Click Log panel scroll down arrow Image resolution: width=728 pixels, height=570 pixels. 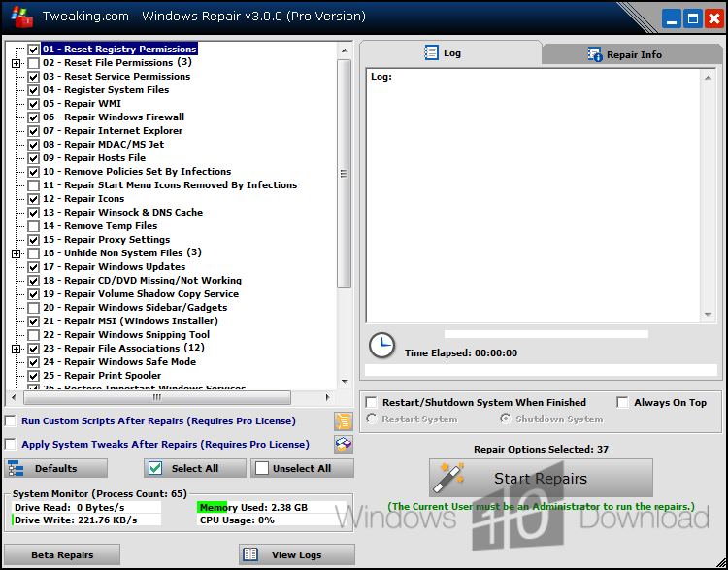708,315
